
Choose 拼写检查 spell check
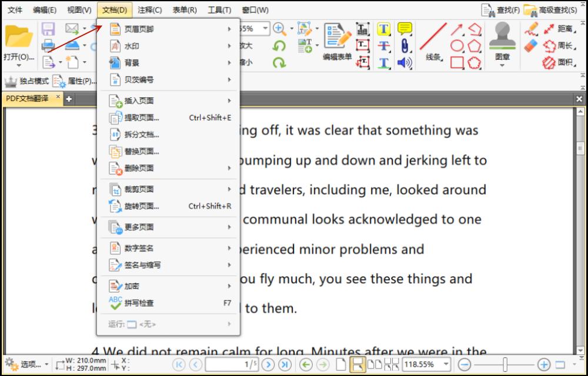pyautogui.click(x=168, y=303)
